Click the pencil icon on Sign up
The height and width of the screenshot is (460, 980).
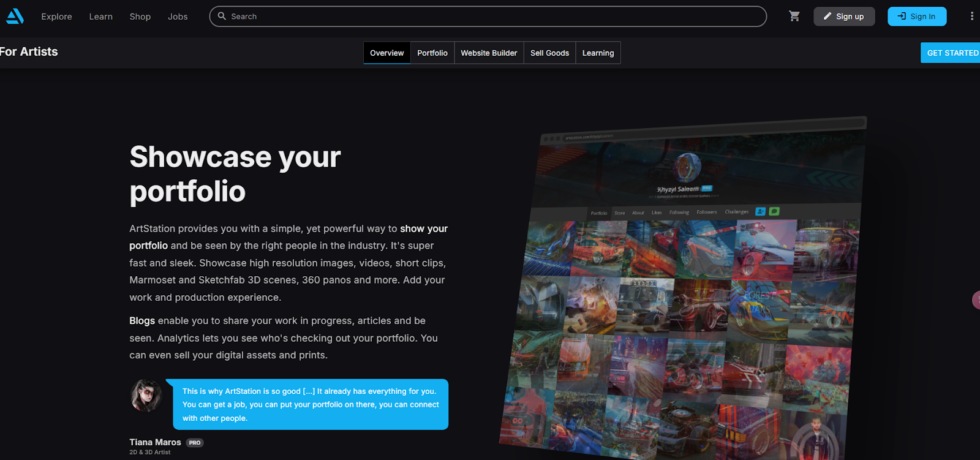tap(827, 17)
